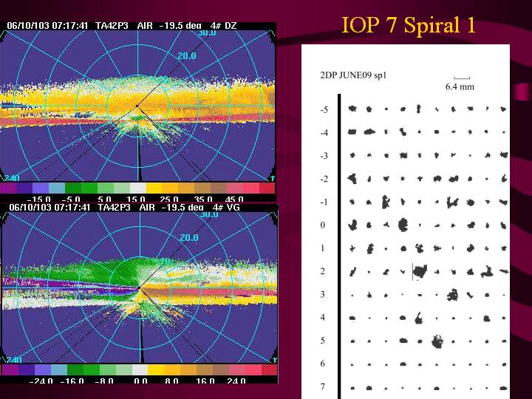This screenshot has height=399, width=532.
Task: Click the '25.0' DZ color bar value
Action: click(x=169, y=199)
